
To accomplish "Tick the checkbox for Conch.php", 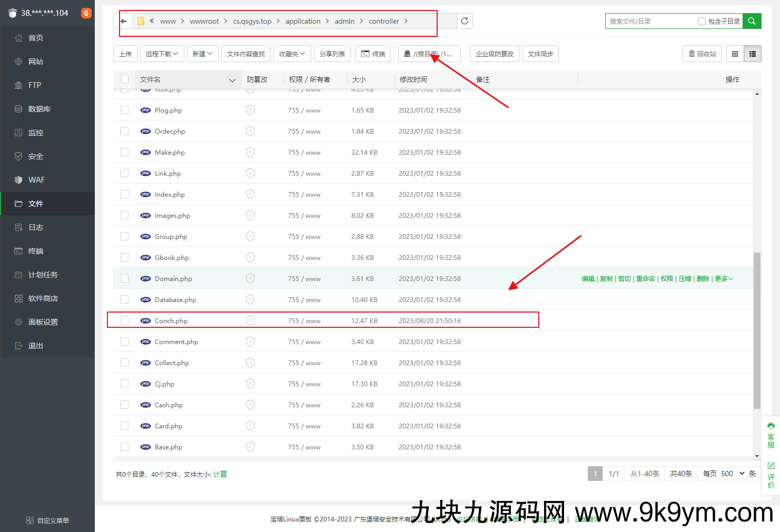I will click(124, 320).
